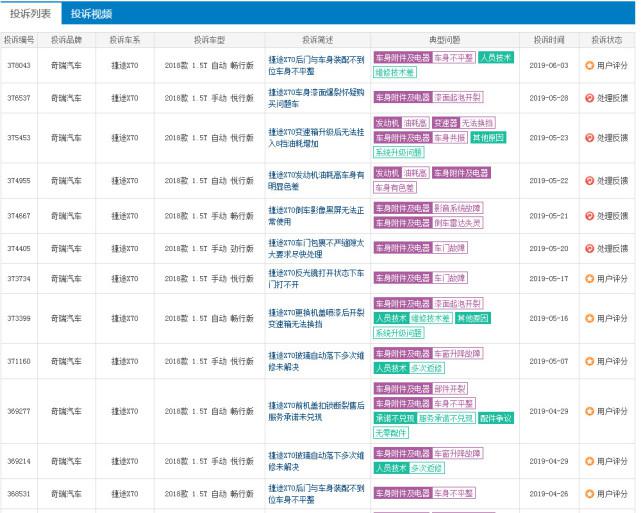This screenshot has width=641, height=513.
Task: Click 捷途X70 series in the 373399 row
Action: pos(125,318)
